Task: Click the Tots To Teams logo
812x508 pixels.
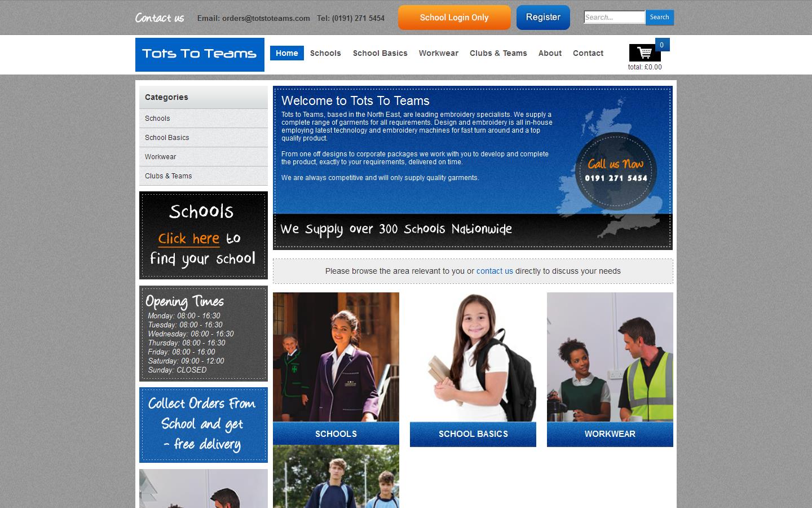Action: (200, 54)
